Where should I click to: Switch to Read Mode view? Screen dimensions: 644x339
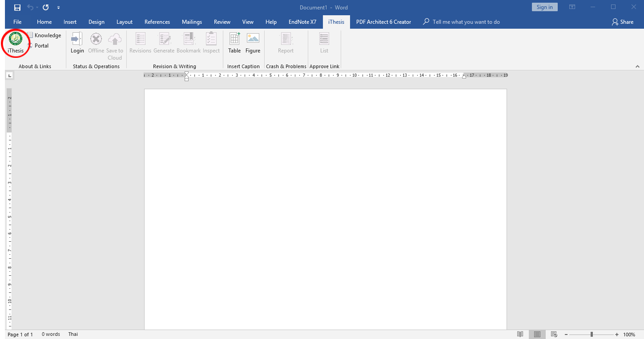(x=520, y=335)
